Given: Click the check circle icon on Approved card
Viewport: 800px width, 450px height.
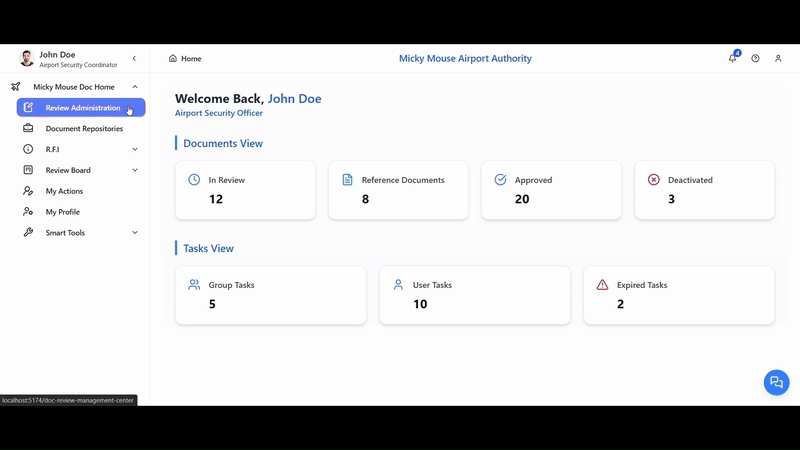Looking at the screenshot, I should point(501,180).
